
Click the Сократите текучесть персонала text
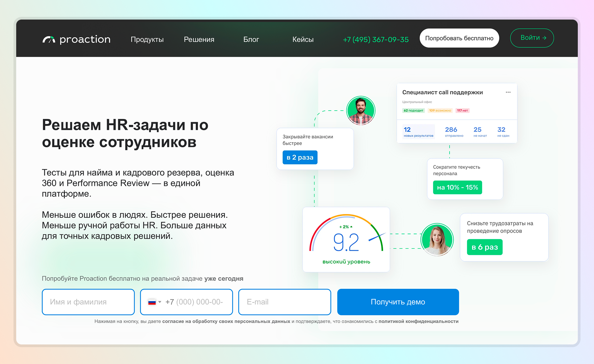coord(457,170)
